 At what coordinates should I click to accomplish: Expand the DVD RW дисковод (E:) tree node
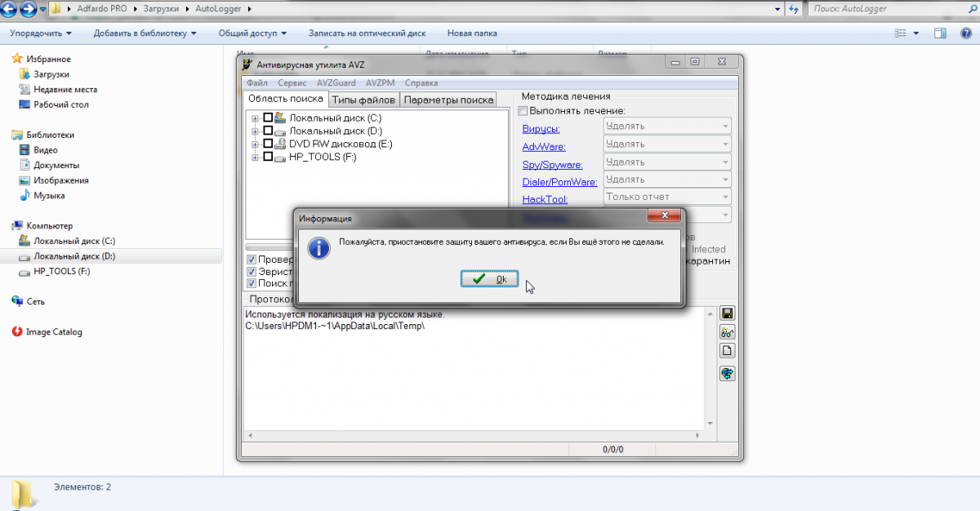256,144
